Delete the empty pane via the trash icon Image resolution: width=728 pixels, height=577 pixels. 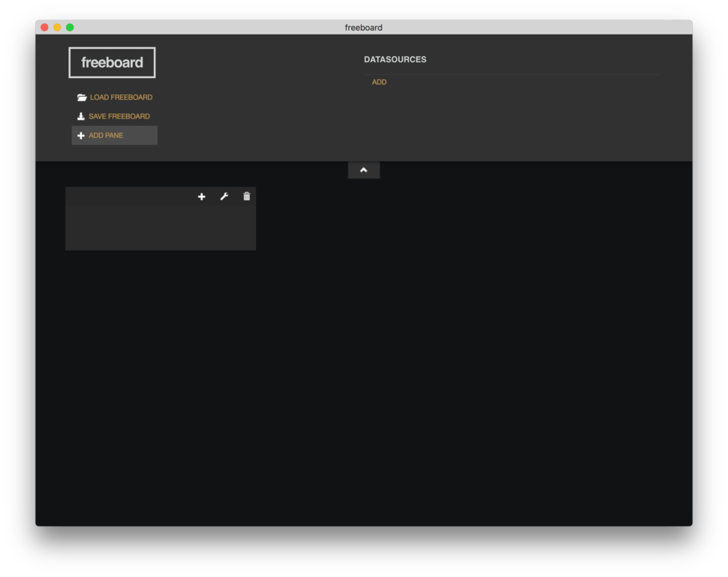[x=246, y=196]
